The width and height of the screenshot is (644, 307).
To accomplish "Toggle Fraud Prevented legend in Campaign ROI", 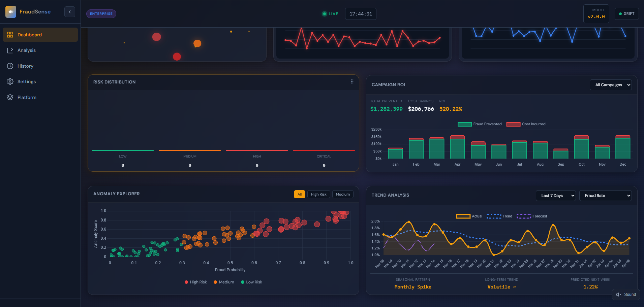I will [x=480, y=124].
